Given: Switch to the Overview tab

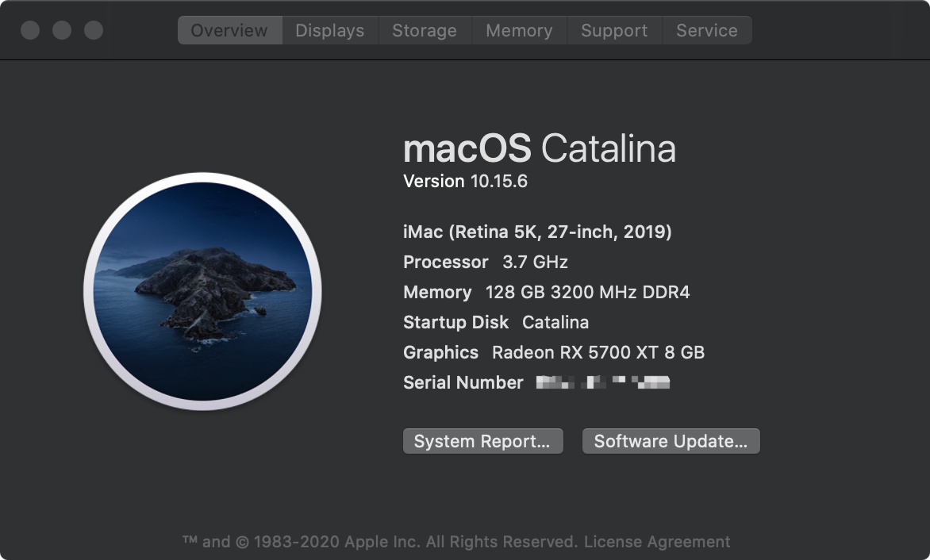Looking at the screenshot, I should tap(229, 30).
